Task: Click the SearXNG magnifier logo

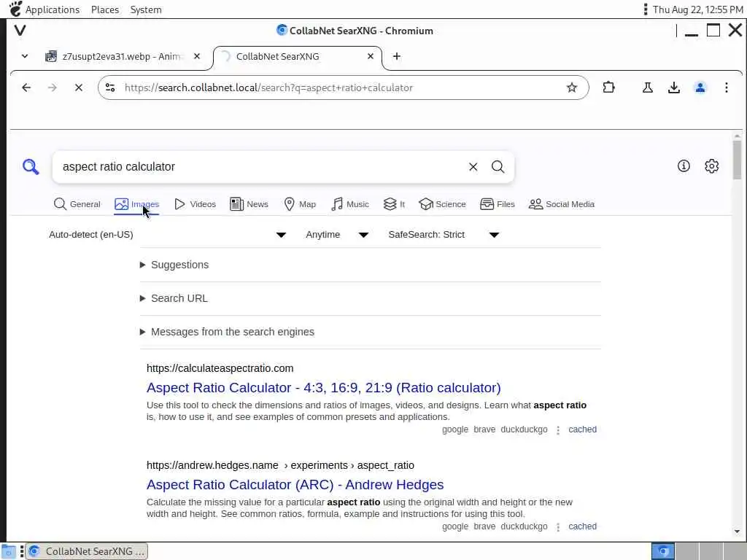Action: coord(31,167)
